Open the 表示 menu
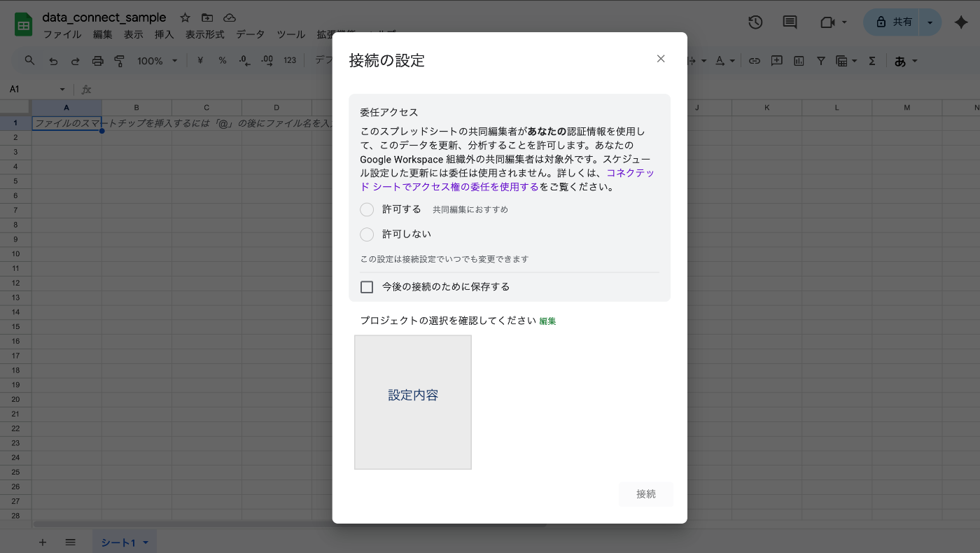Image resolution: width=980 pixels, height=553 pixels. (x=133, y=34)
